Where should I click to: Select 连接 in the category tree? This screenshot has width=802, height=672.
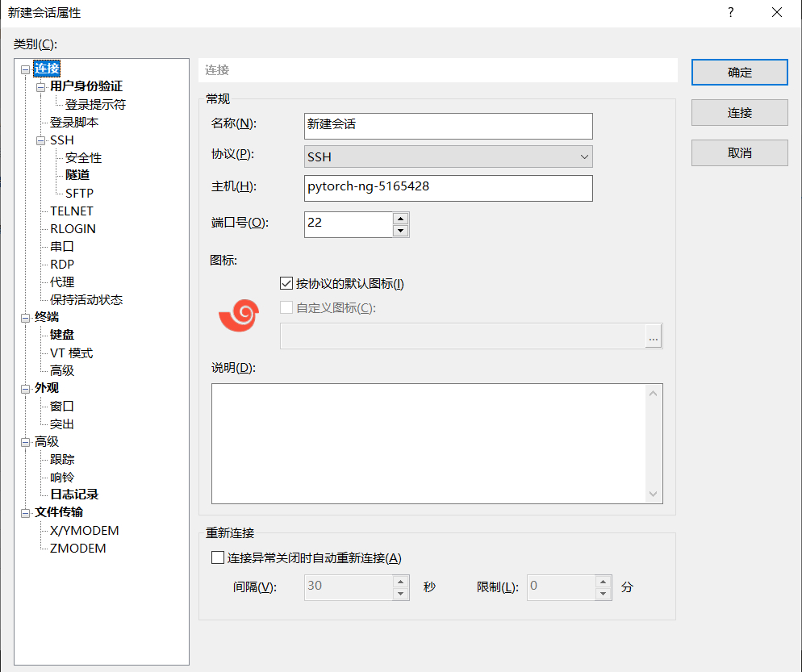coord(47,69)
